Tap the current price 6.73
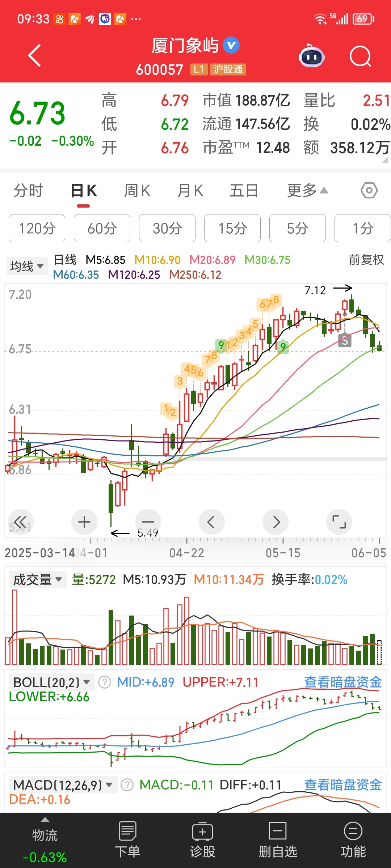Image resolution: width=391 pixels, height=868 pixels. 37,113
